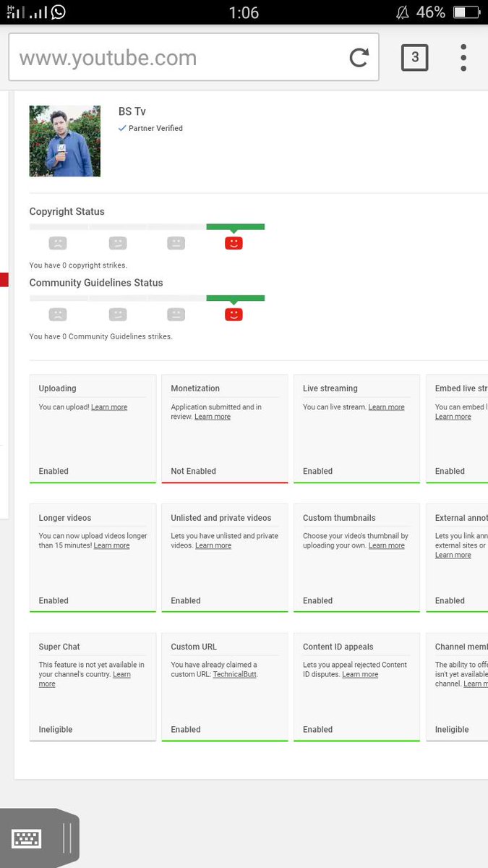Open Learn more link in Monetization card

[x=213, y=417]
